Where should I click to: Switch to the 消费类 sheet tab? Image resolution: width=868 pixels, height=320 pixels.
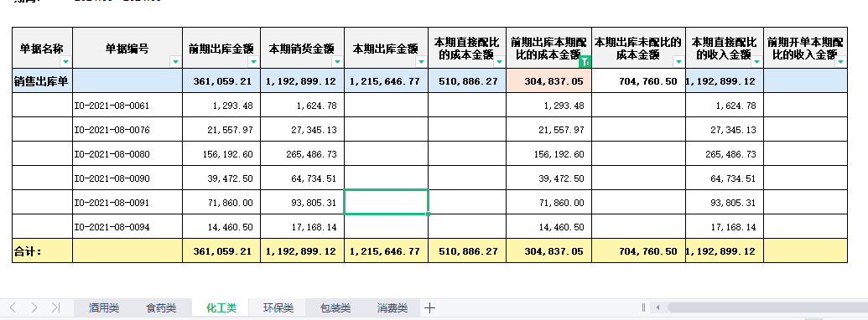tap(392, 307)
